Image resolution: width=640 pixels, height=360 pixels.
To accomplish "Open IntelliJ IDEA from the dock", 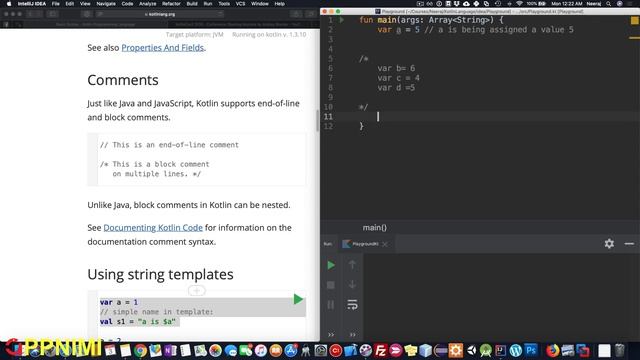I will (501, 350).
